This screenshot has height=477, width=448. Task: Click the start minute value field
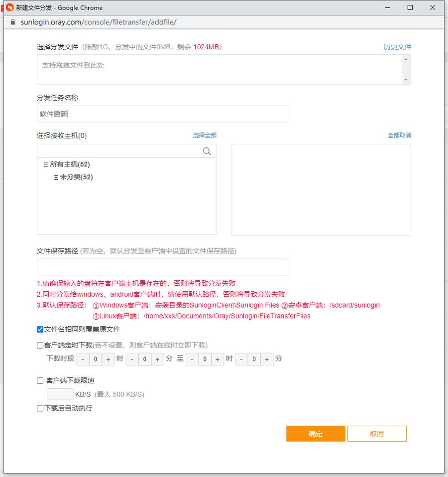tap(145, 359)
